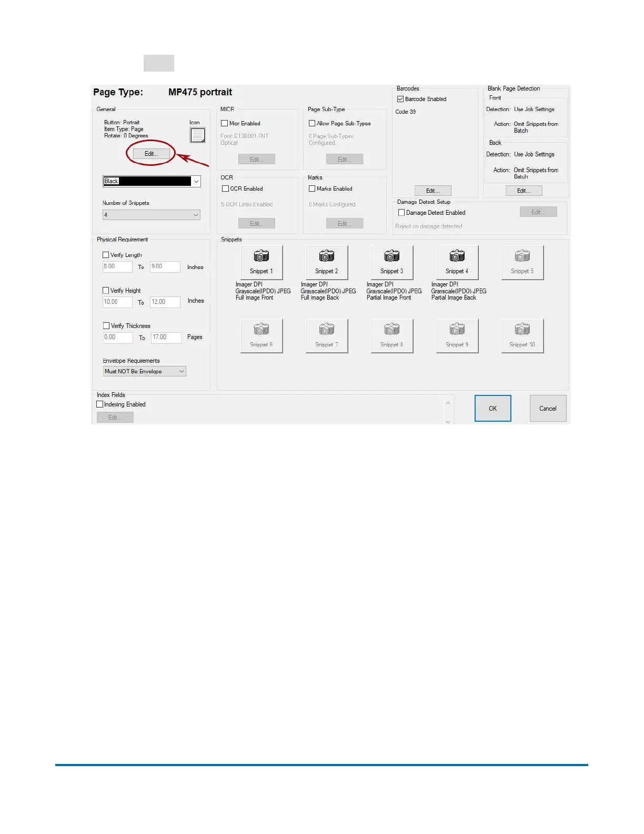Screen dimensions: 644x834
Task: Open Snippet 2 camera button
Action: [x=327, y=262]
